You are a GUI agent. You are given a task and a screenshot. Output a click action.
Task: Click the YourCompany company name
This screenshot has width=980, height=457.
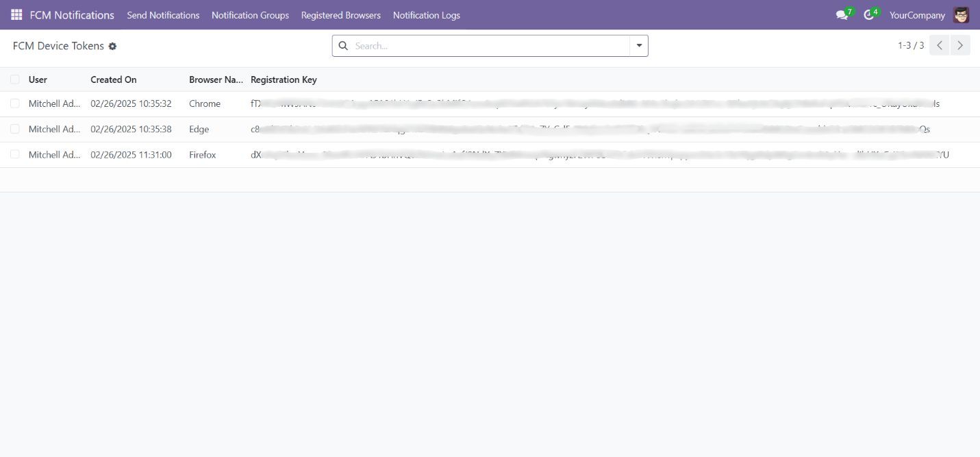[x=916, y=14]
